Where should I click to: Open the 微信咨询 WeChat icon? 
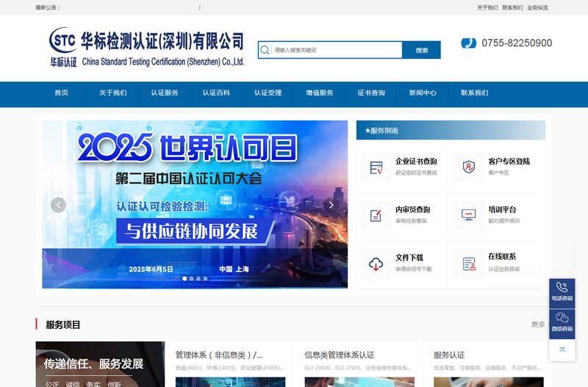[562, 318]
